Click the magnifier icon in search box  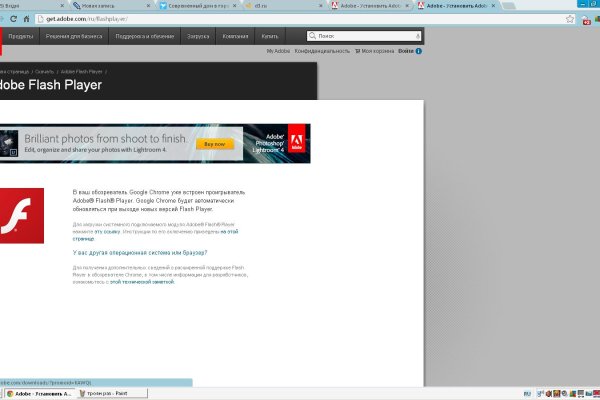point(312,36)
